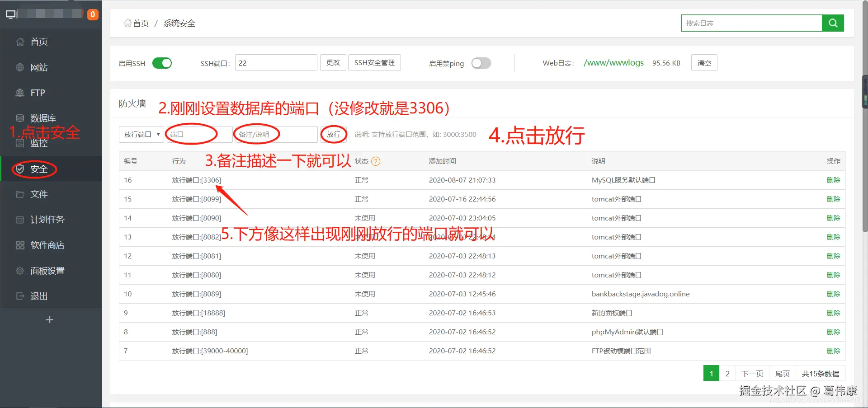Click the 备注/说明 input field
Viewport: 868px width, 408px height.
(x=276, y=134)
